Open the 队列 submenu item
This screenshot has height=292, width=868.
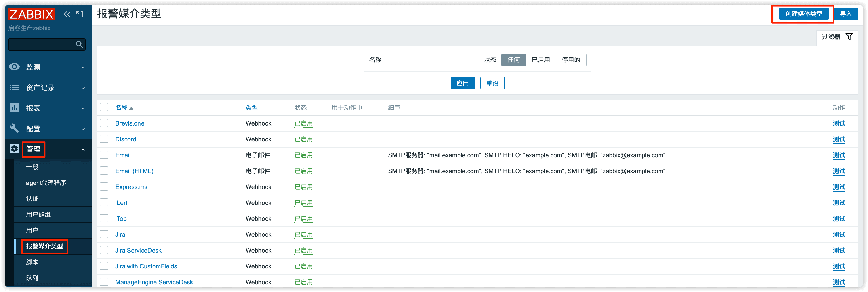tap(53, 278)
